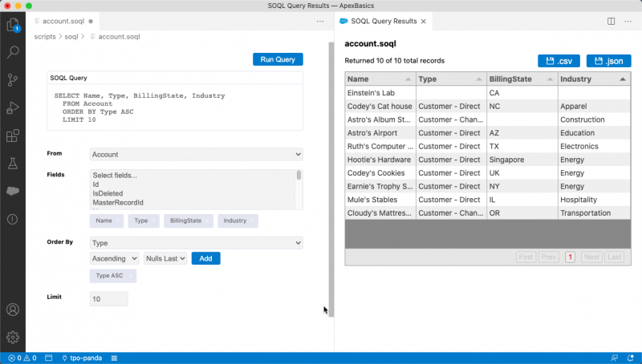Click the Limit input field

point(109,299)
